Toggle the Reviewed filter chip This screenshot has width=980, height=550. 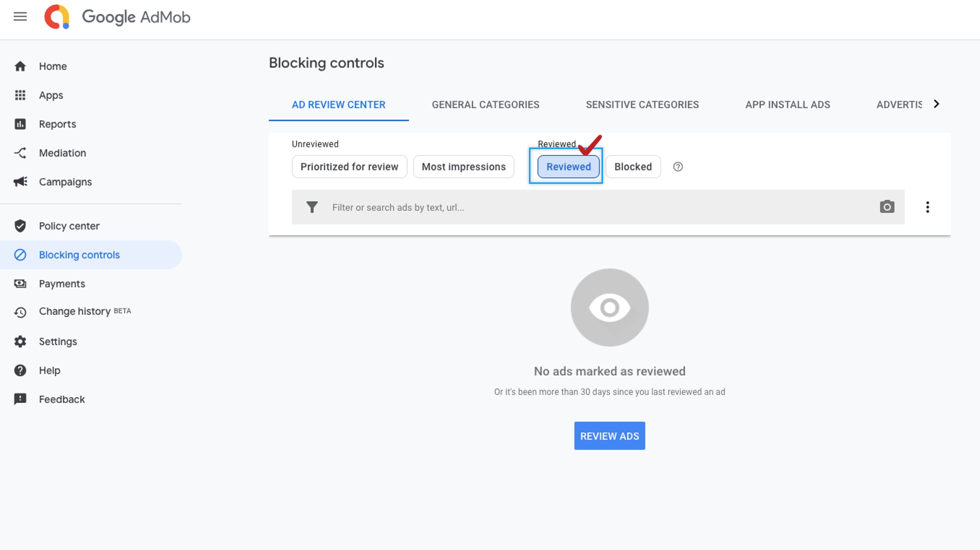click(x=569, y=167)
